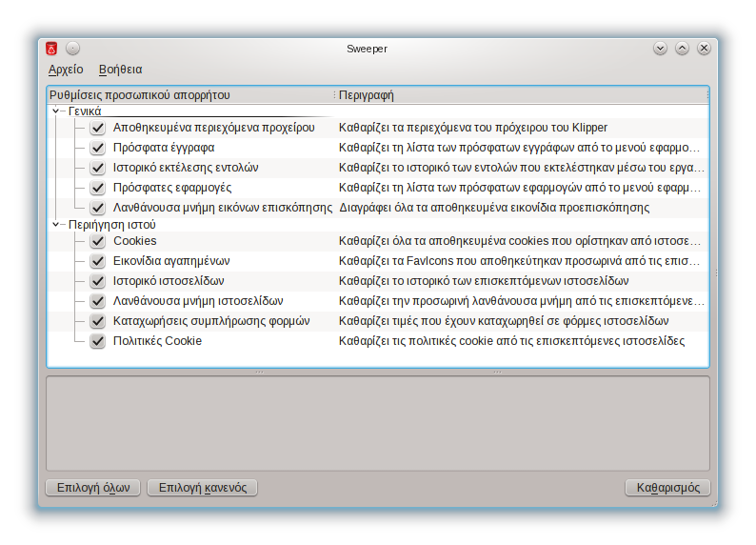Collapse the Γενικά tree group

pos(55,111)
